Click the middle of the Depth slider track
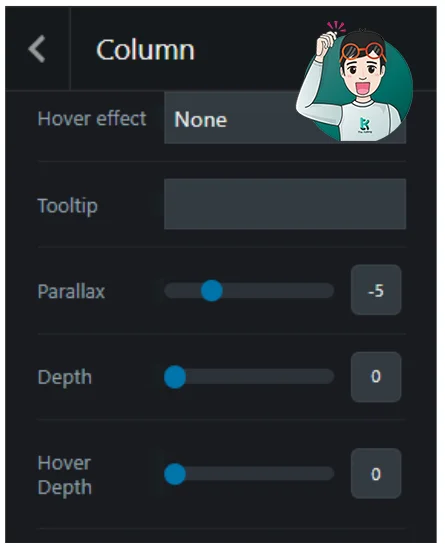 249,377
